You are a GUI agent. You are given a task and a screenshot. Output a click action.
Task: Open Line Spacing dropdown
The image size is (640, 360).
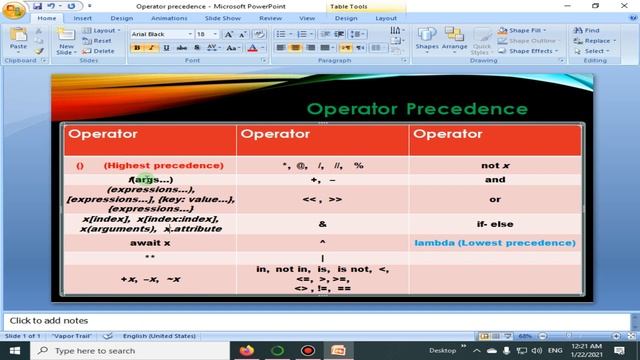(x=358, y=34)
